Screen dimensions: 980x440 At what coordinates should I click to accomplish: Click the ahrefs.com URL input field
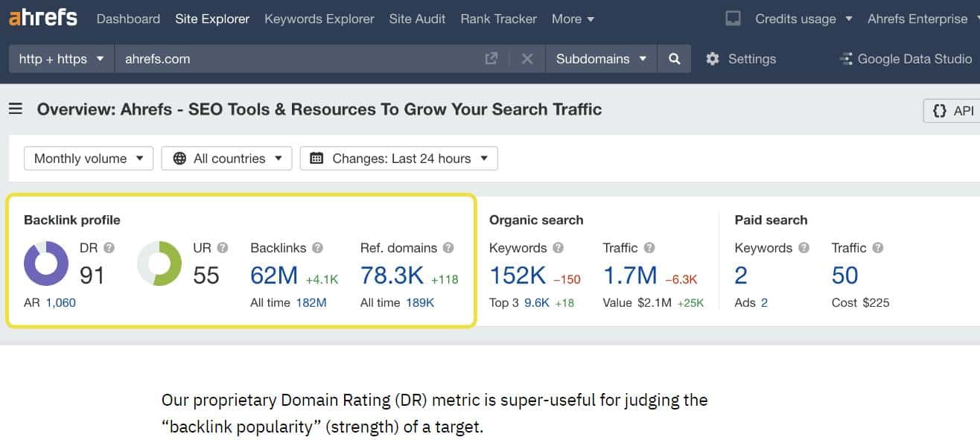[x=298, y=59]
